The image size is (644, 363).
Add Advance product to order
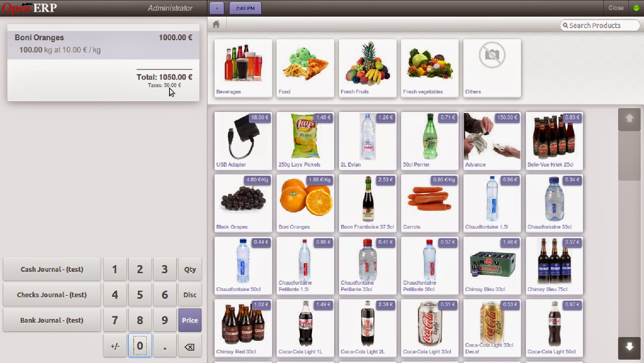pos(492,141)
